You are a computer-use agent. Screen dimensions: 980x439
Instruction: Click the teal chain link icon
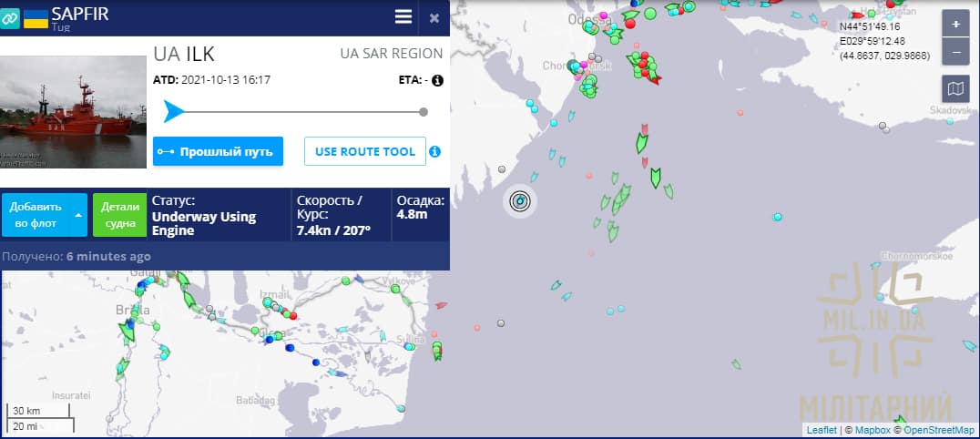pyautogui.click(x=9, y=18)
